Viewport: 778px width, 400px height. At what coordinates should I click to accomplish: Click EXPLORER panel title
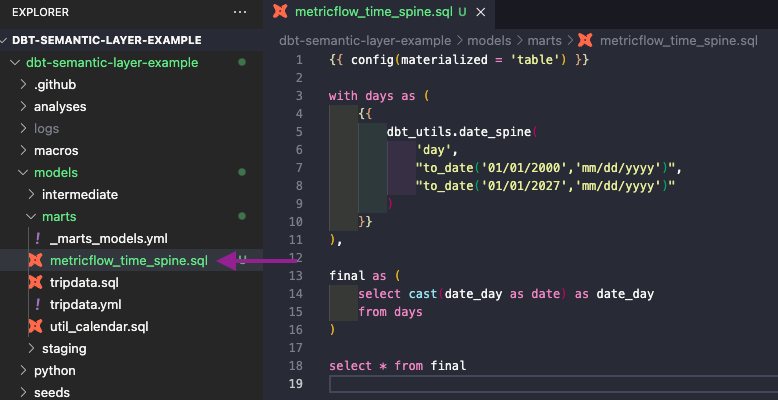(x=40, y=12)
